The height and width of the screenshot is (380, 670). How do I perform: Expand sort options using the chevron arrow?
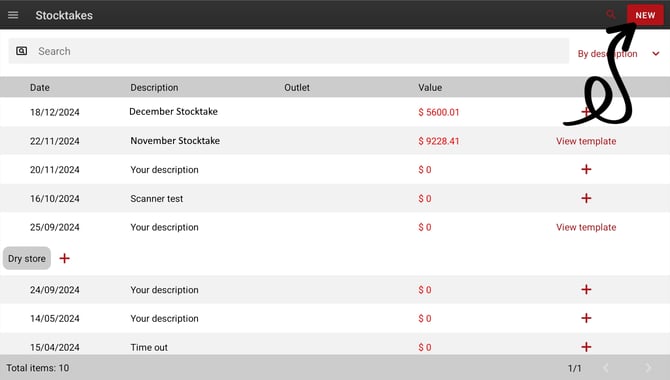[x=655, y=54]
